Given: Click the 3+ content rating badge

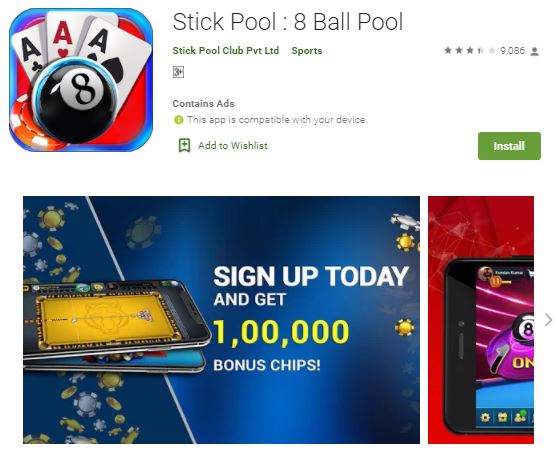Looking at the screenshot, I should 178,72.
